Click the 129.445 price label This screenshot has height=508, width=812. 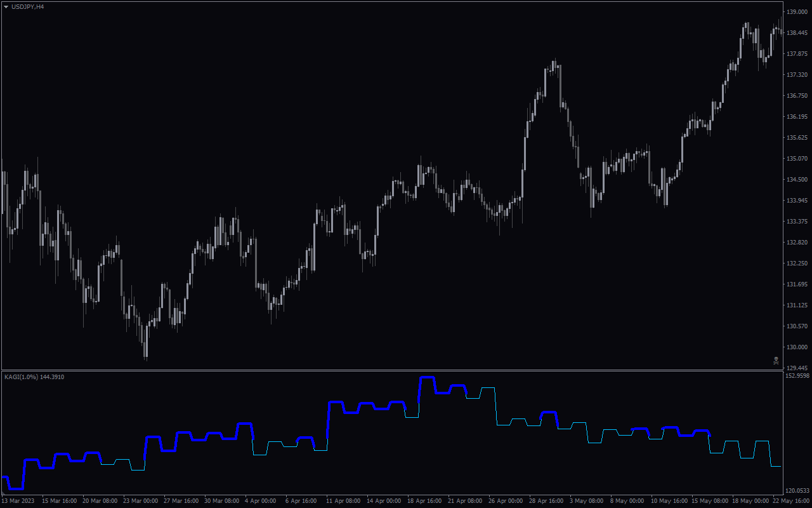(797, 368)
